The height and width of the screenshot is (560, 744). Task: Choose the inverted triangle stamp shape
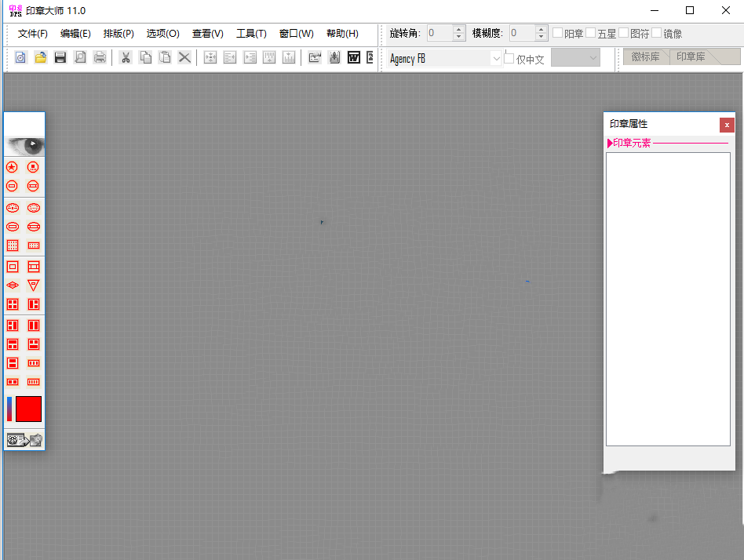pyautogui.click(x=33, y=285)
